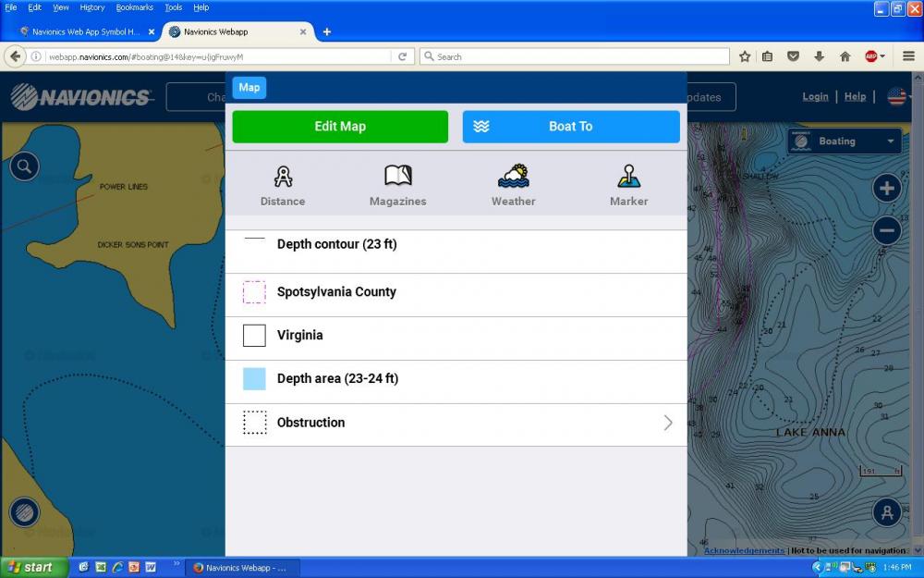Click the Navionics logo
The width and height of the screenshot is (924, 578).
(x=82, y=97)
